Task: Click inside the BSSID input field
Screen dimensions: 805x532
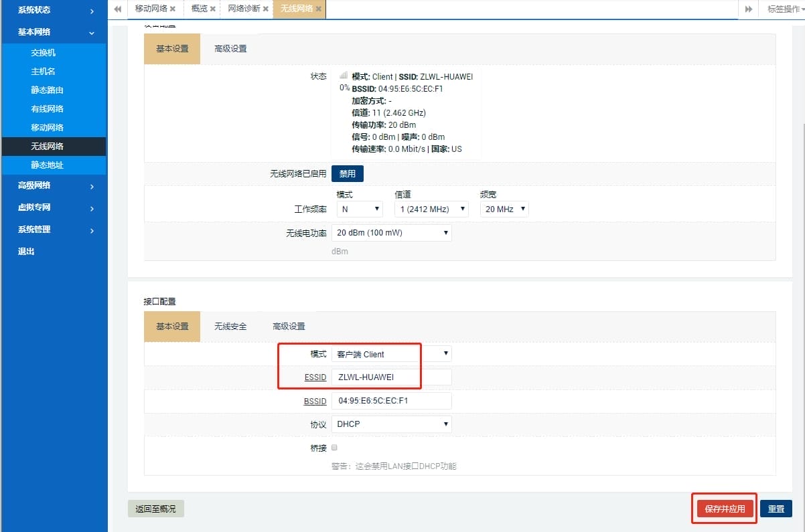Action: coord(392,400)
